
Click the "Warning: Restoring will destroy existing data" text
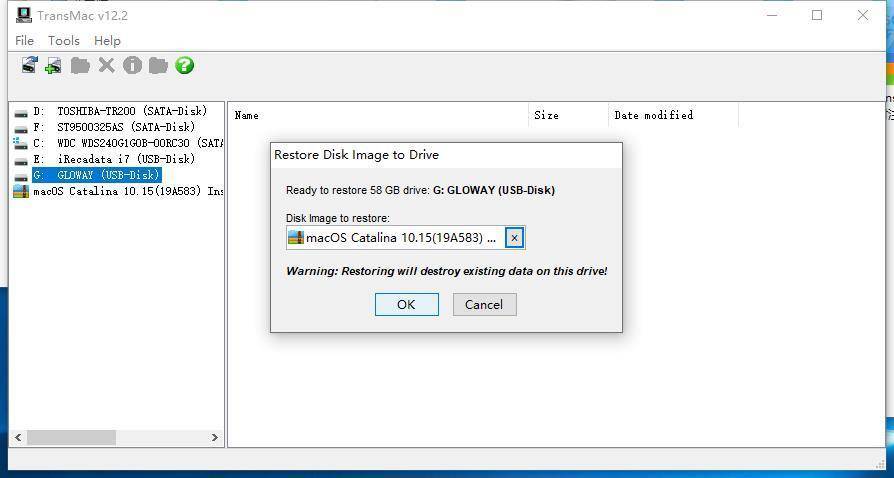coord(446,271)
